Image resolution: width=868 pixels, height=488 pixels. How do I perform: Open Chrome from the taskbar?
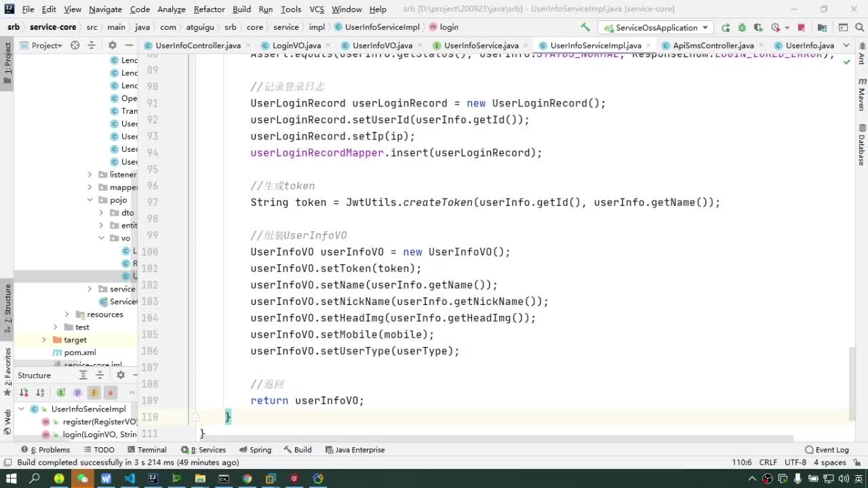(x=247, y=479)
